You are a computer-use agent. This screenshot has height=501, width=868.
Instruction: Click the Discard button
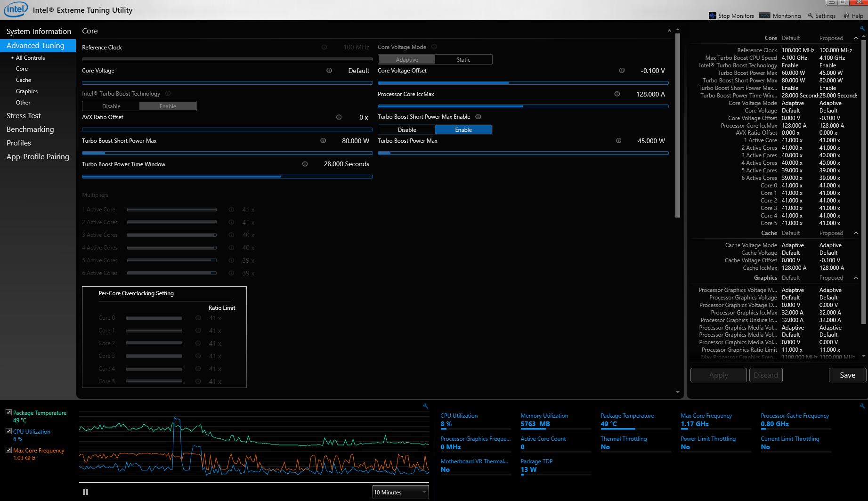766,375
